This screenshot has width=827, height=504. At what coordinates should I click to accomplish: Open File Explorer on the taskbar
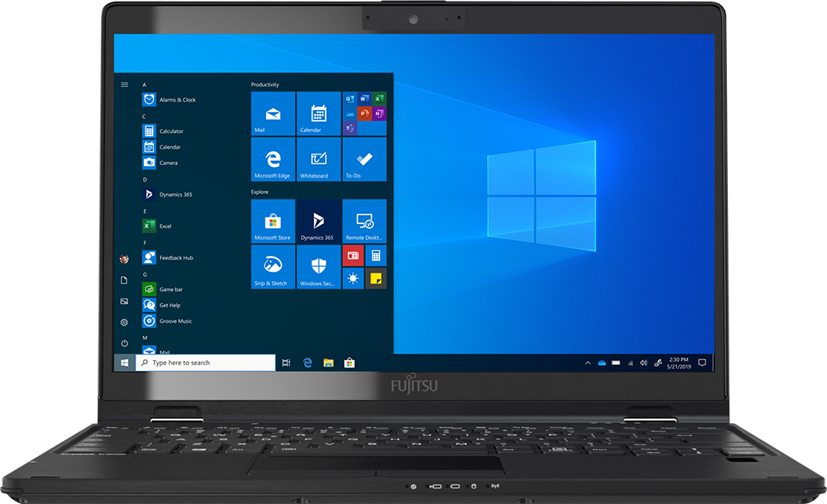pyautogui.click(x=328, y=363)
